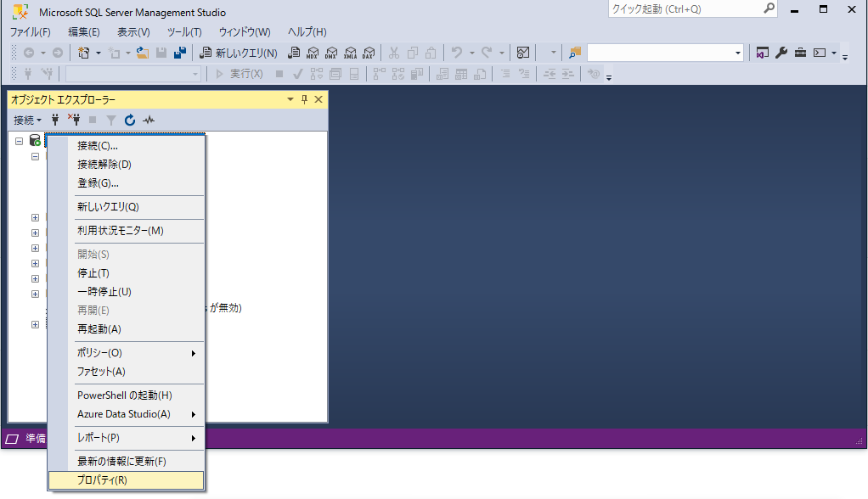Click the Disconnect icon in Object Explorer
Screen dimensions: 868x499
click(x=74, y=120)
